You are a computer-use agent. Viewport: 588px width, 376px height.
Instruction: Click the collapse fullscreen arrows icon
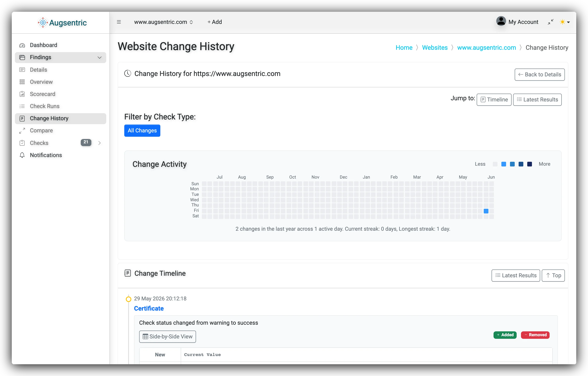(550, 22)
